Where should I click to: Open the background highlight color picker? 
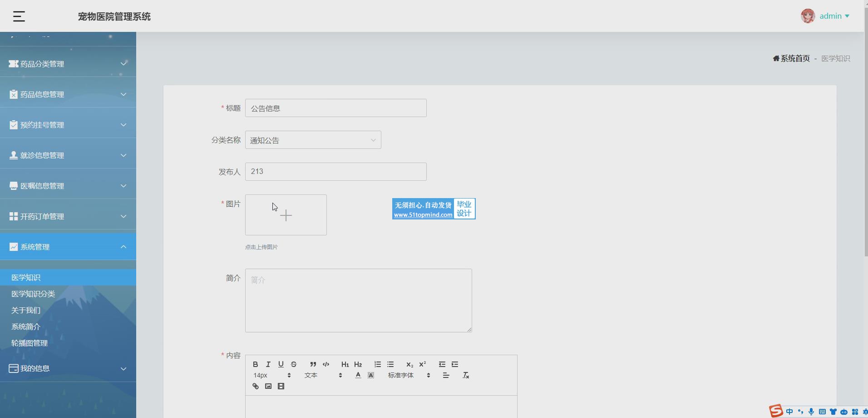[x=371, y=375]
